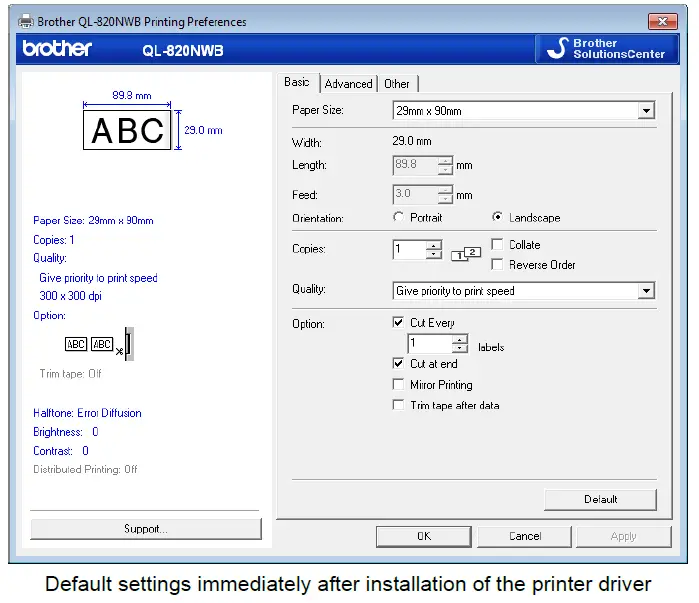The height and width of the screenshot is (603, 699).
Task: Click the Length value field
Action: tap(415, 165)
